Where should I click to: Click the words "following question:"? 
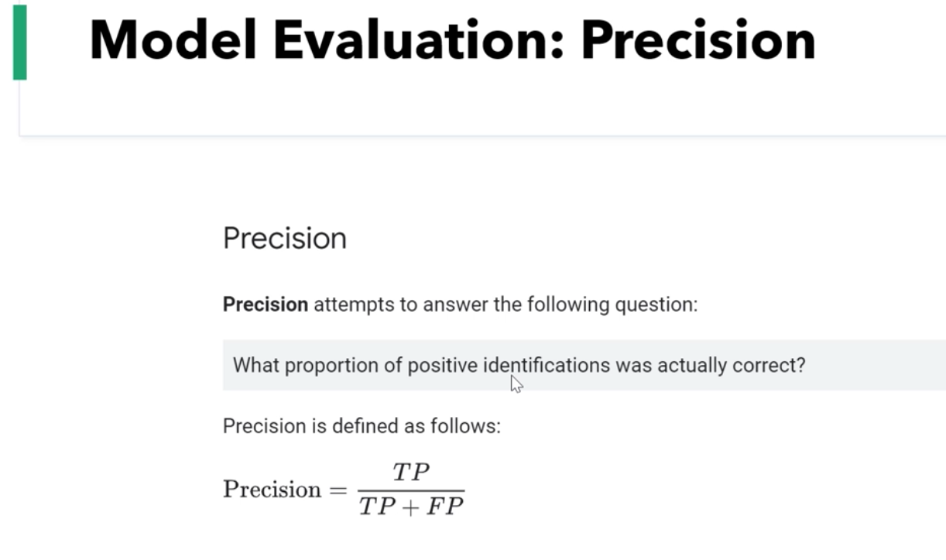click(612, 305)
